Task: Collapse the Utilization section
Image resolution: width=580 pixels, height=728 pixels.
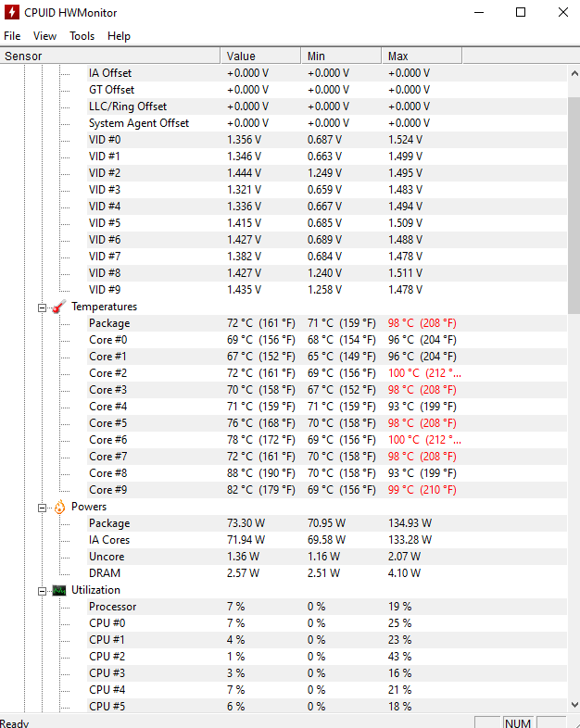Action: (43, 591)
